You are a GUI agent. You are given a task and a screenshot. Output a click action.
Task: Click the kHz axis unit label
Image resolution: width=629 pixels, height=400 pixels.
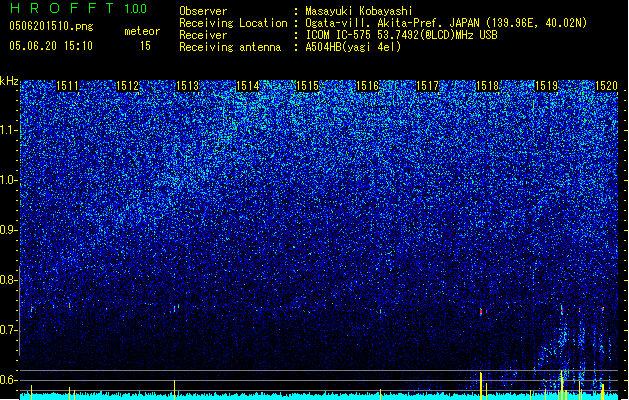point(9,81)
